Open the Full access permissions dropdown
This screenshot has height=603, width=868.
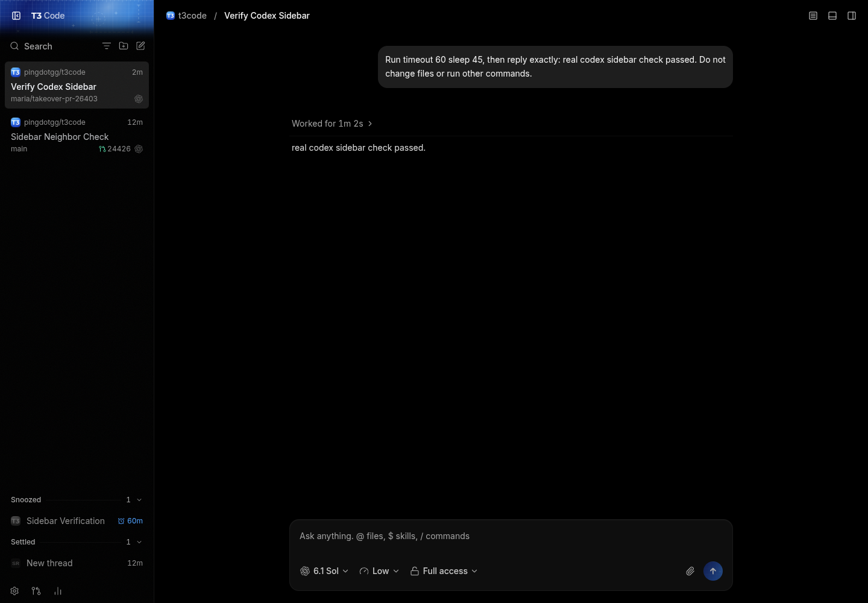tap(444, 571)
